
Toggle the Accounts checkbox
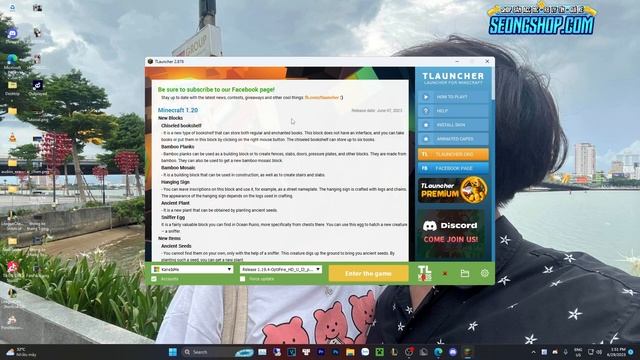pos(154,279)
